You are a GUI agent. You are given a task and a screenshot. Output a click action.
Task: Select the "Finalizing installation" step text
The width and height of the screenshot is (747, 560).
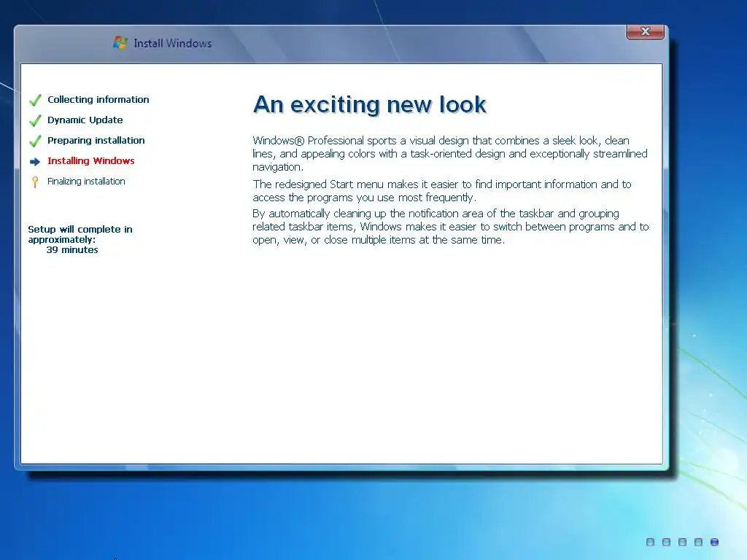86,182
